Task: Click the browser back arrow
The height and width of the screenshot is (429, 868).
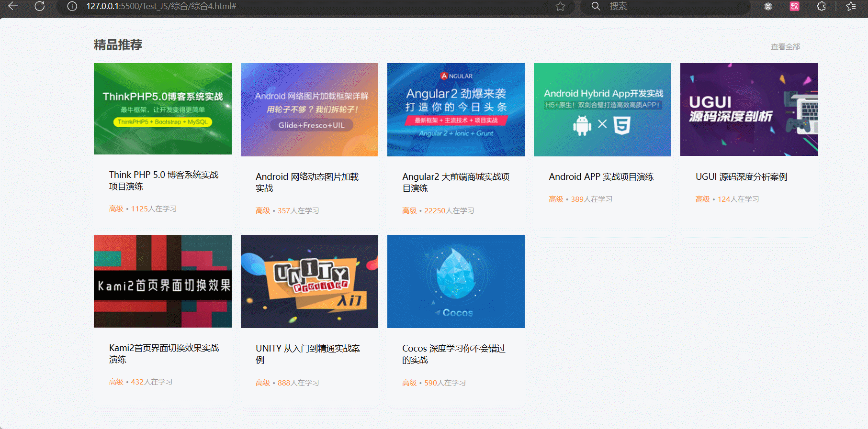Action: click(13, 6)
